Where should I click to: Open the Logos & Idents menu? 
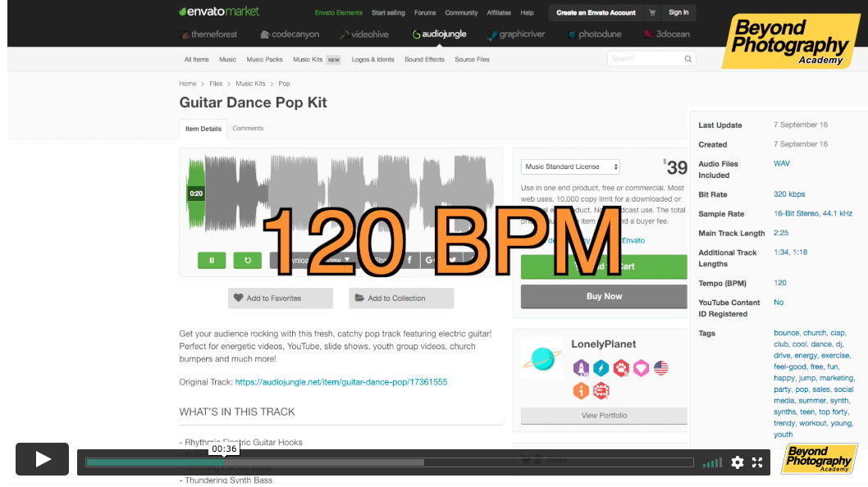373,59
